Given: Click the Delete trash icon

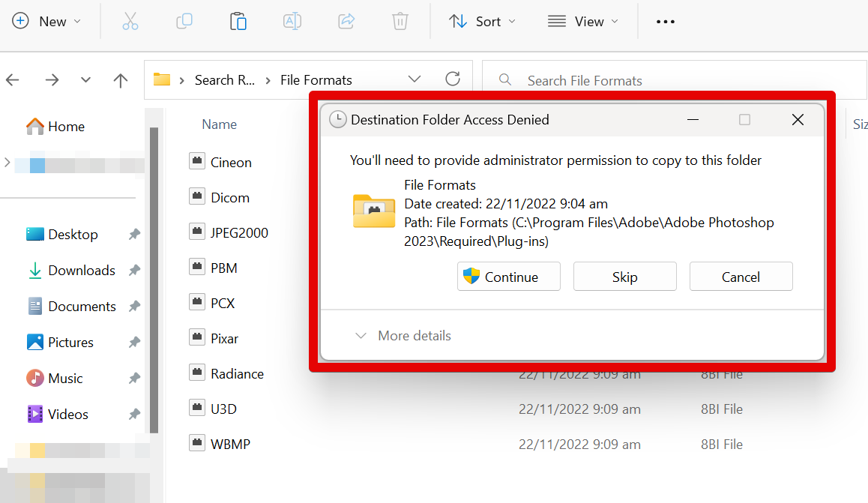Looking at the screenshot, I should (400, 22).
